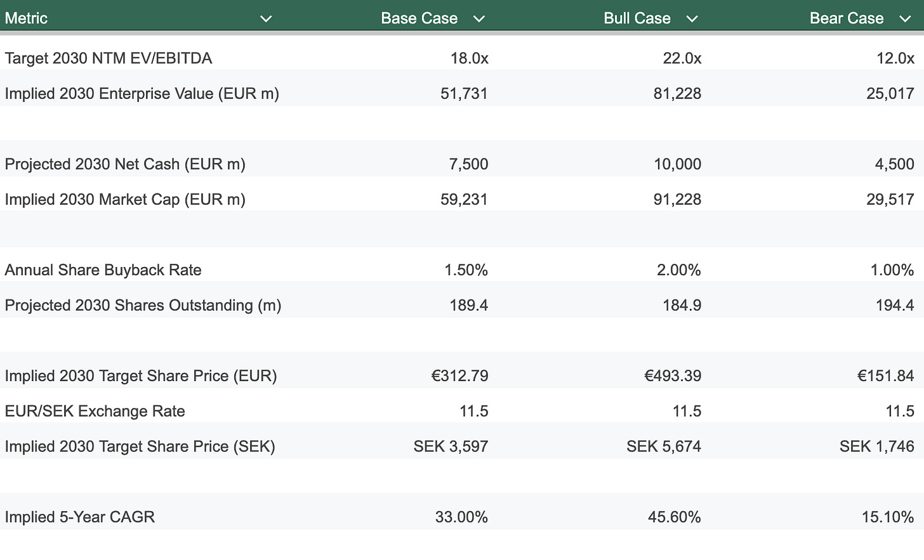
Task: Select the Bear Case header text
Action: point(846,18)
